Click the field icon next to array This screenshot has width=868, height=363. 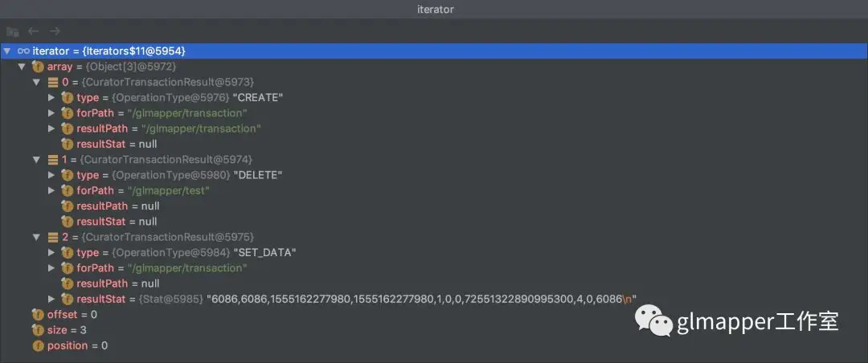(38, 67)
